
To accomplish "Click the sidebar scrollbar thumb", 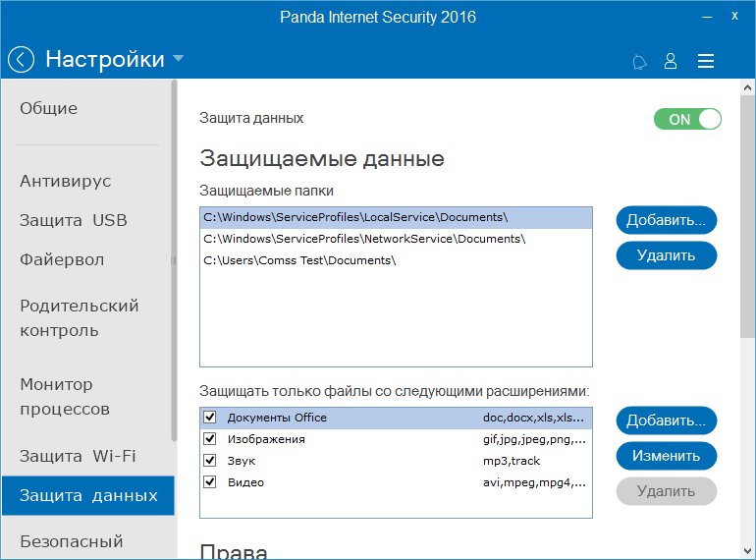I will pyautogui.click(x=174, y=260).
